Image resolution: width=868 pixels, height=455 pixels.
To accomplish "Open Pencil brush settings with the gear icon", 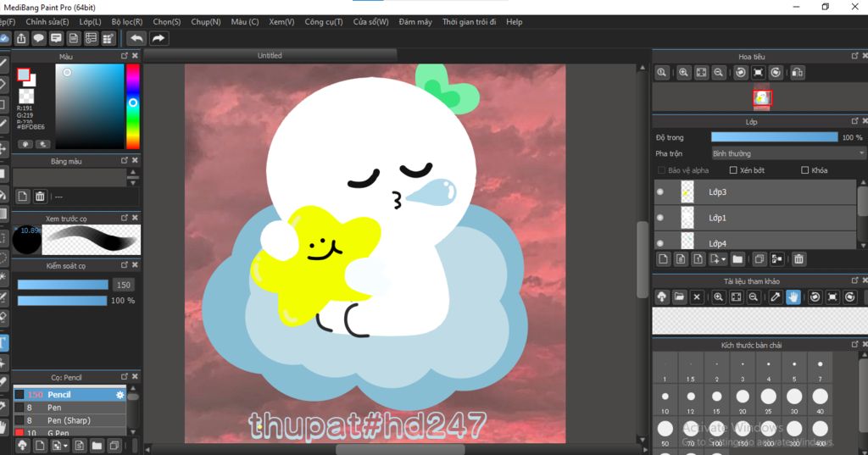I will (x=120, y=395).
